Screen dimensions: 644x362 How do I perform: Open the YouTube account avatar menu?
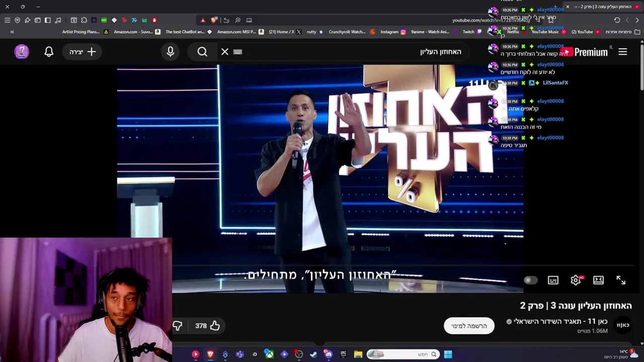(x=22, y=52)
